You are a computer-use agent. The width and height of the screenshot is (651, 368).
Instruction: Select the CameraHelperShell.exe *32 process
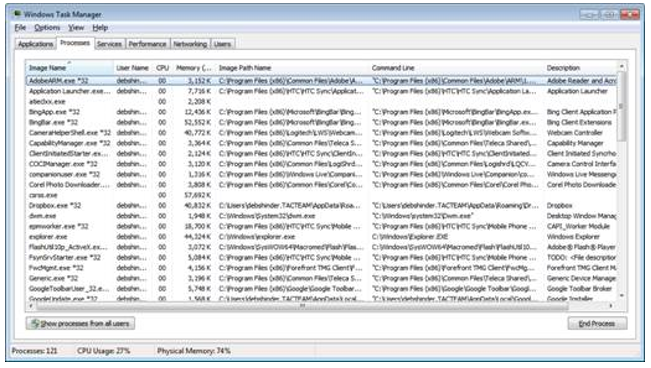321,132
